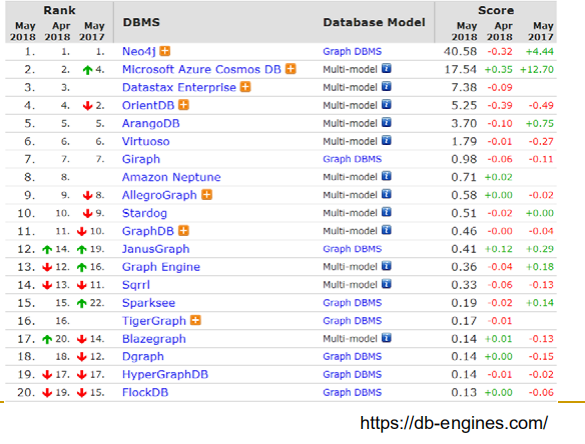
Task: Click the info icon in the Microsoft Azure Cosmos DB row
Action: point(387,69)
